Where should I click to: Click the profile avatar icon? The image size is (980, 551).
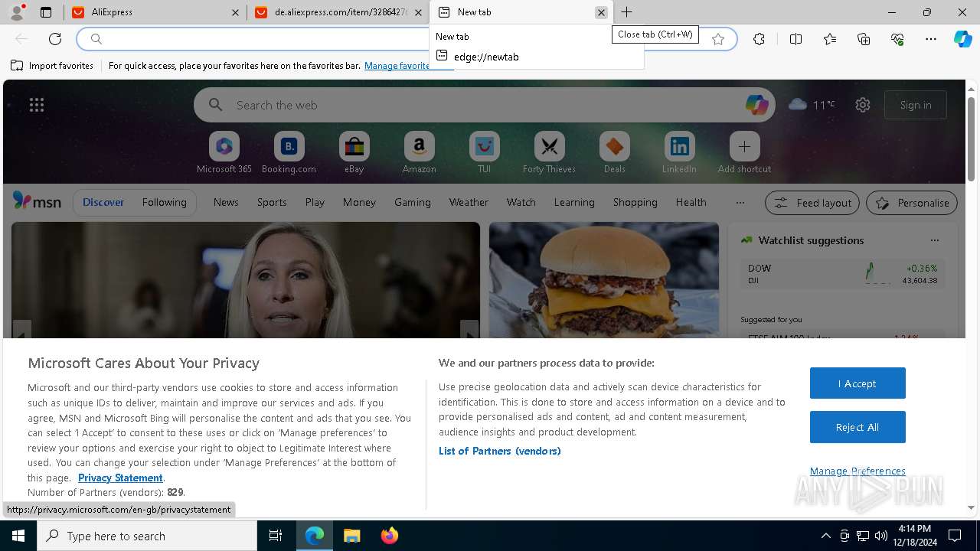tap(17, 11)
